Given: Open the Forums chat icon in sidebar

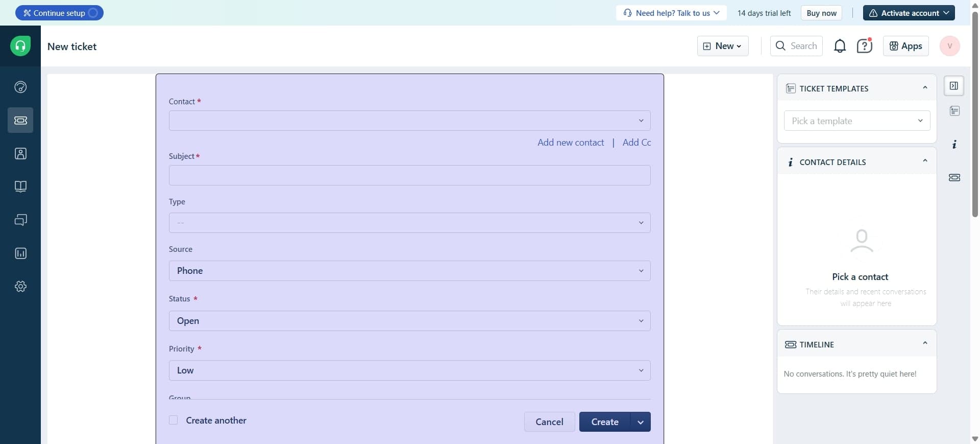Looking at the screenshot, I should pos(20,220).
